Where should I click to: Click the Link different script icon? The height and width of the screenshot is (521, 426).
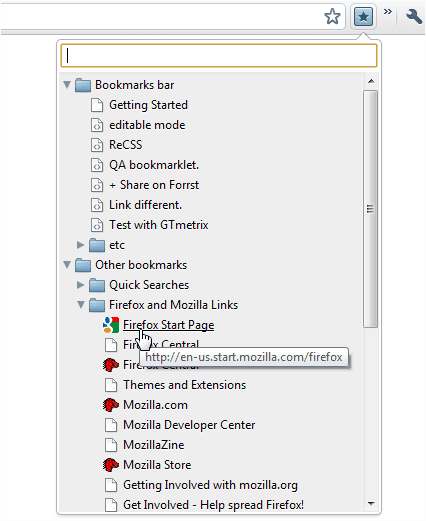tap(97, 205)
